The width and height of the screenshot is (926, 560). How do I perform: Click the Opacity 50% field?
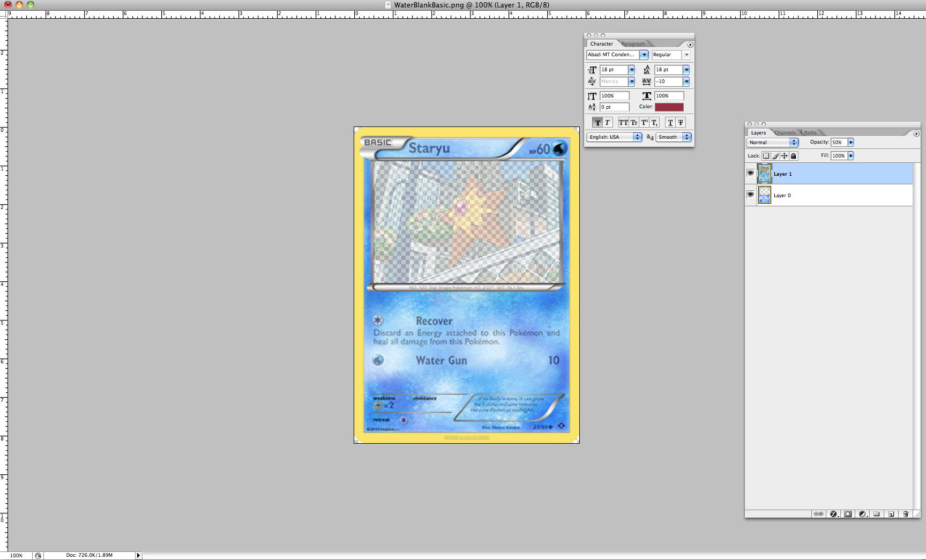point(839,142)
